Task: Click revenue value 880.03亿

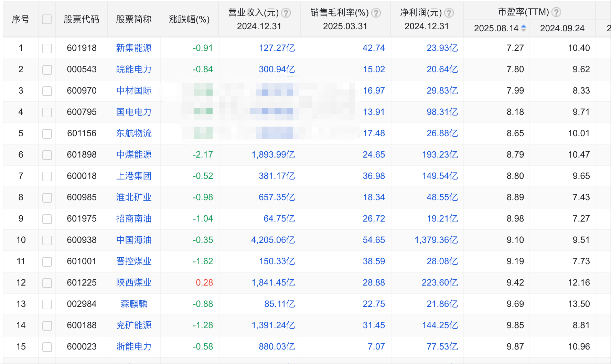Action: (x=277, y=346)
